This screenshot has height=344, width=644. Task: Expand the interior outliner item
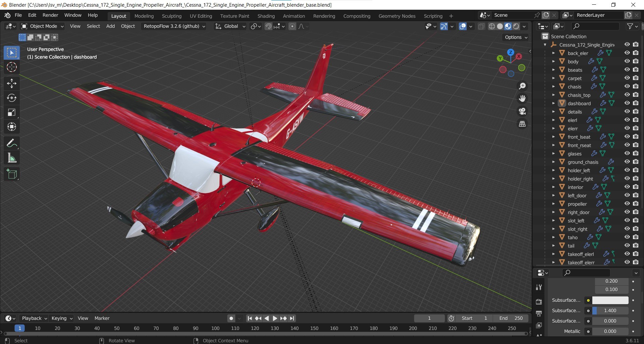(x=553, y=187)
